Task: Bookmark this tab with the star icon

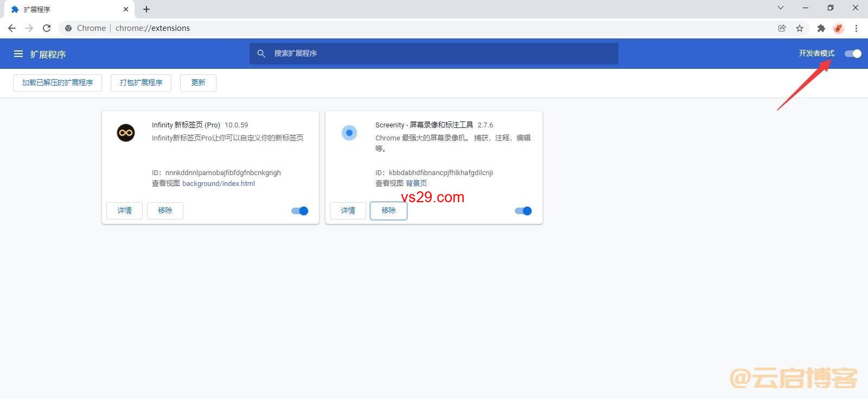Action: coord(800,28)
